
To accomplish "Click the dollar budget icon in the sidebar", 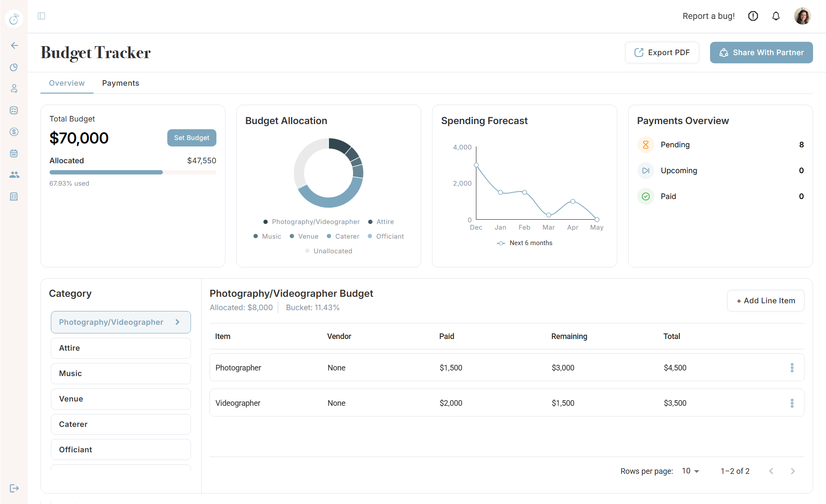I will pyautogui.click(x=14, y=132).
